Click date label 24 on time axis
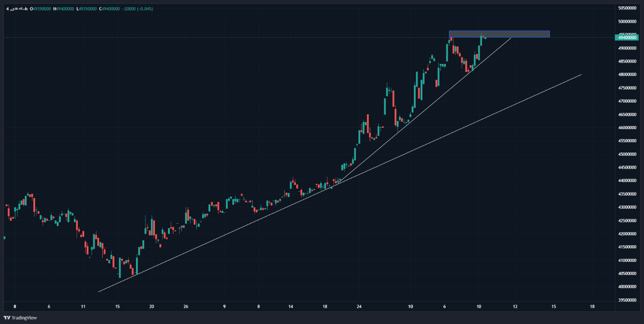644x324 pixels. 359,307
